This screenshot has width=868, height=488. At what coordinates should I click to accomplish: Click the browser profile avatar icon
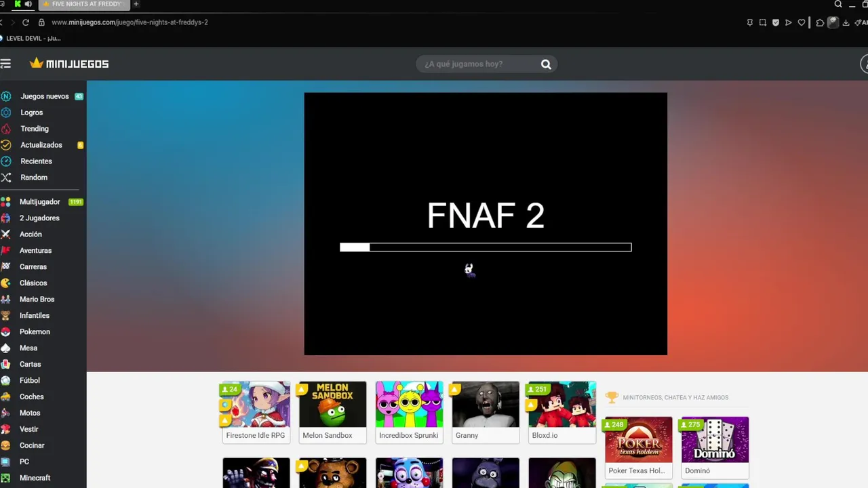click(x=833, y=22)
